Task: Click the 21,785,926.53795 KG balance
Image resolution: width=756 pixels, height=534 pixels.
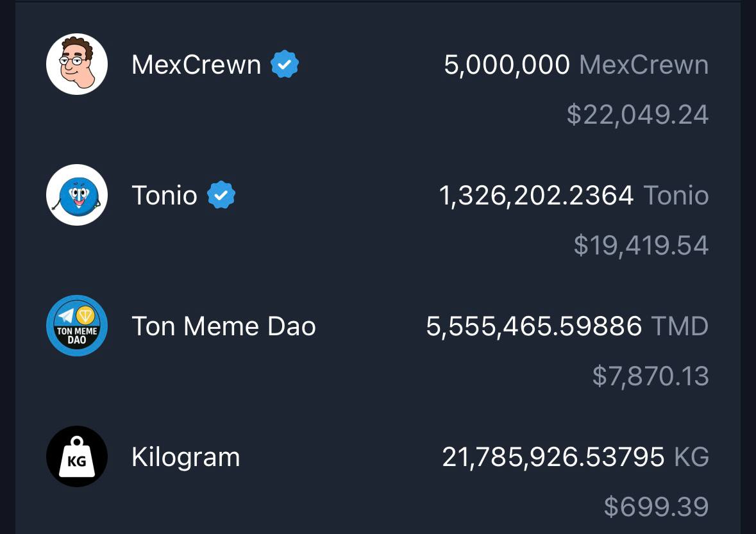Action: 576,457
